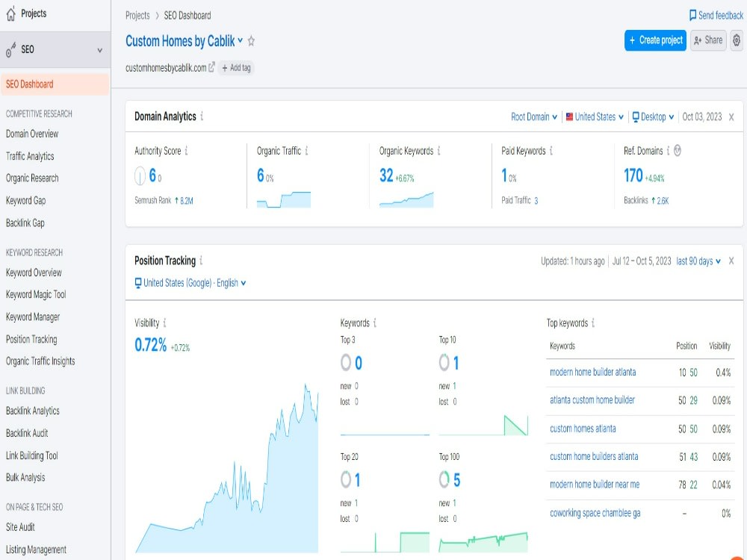Open the Root Domain dropdown
747x560 pixels.
pos(534,116)
